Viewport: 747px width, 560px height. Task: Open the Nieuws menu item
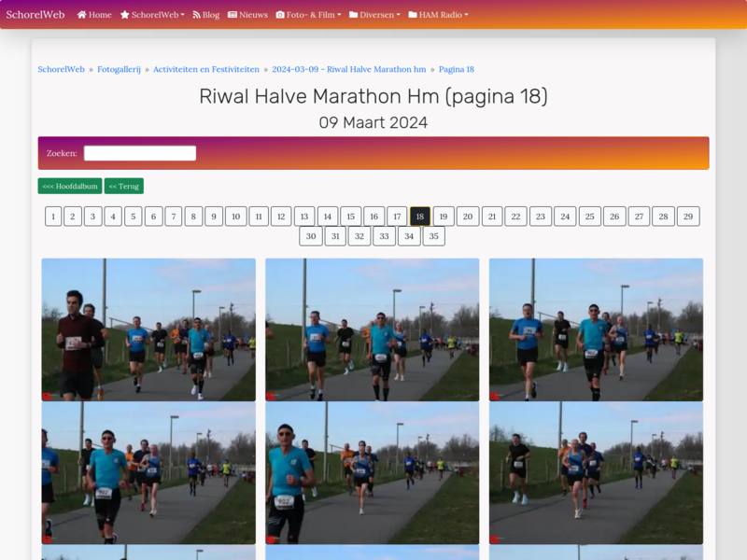pos(247,15)
